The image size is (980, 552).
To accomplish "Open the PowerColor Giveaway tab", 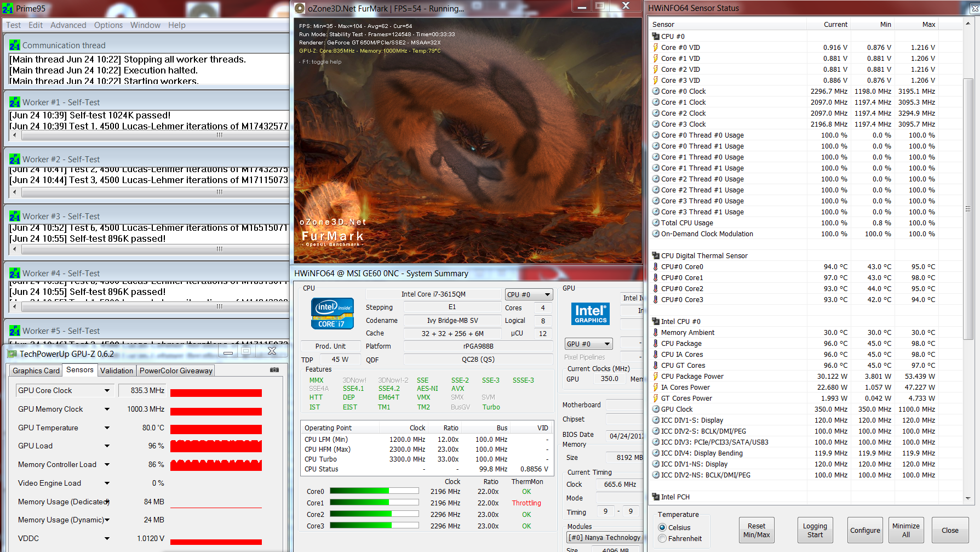I will coord(176,371).
